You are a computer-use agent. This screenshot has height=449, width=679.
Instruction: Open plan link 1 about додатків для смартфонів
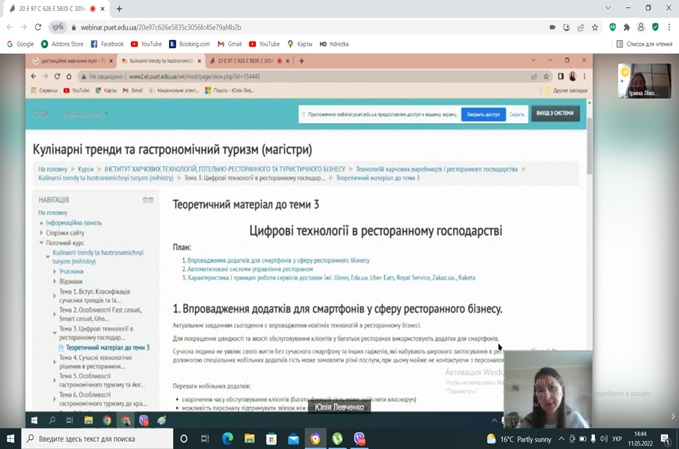tap(278, 260)
